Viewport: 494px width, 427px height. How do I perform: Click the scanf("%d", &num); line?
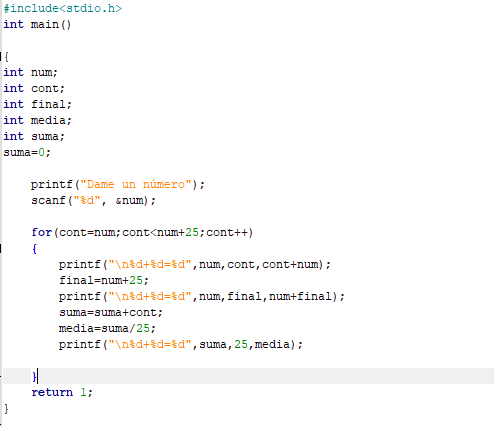coord(93,200)
